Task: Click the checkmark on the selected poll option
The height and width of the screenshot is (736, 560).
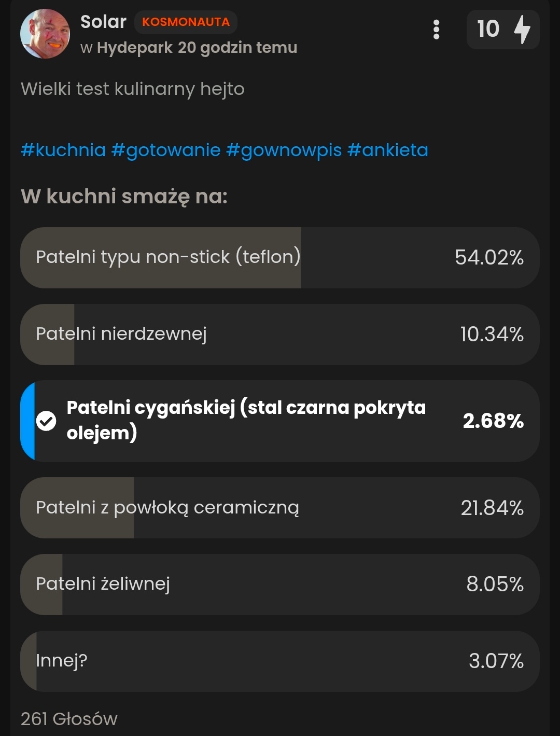Action: tap(46, 421)
